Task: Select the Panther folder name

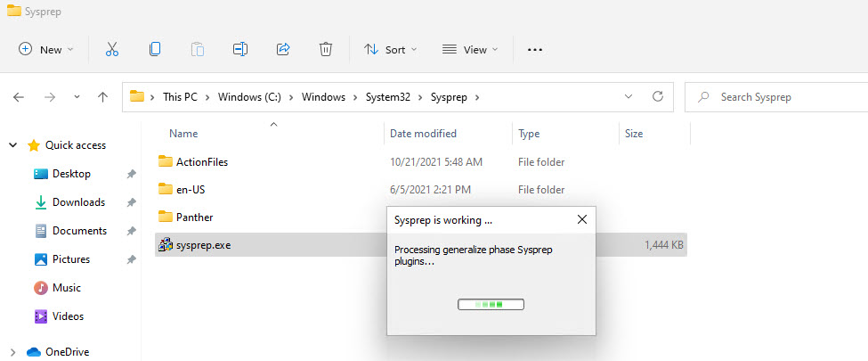Action: coord(194,217)
